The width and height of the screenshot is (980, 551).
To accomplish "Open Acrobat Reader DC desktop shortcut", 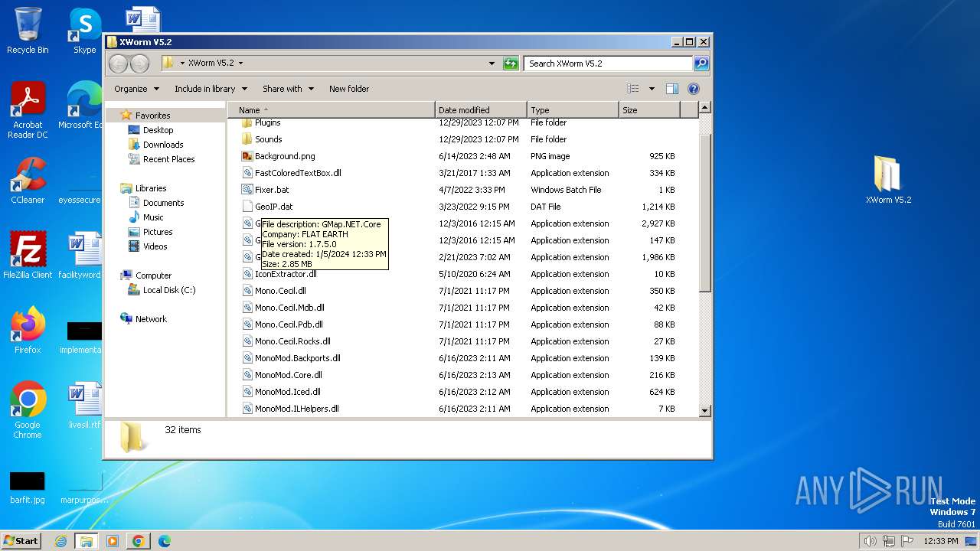I will [x=28, y=109].
